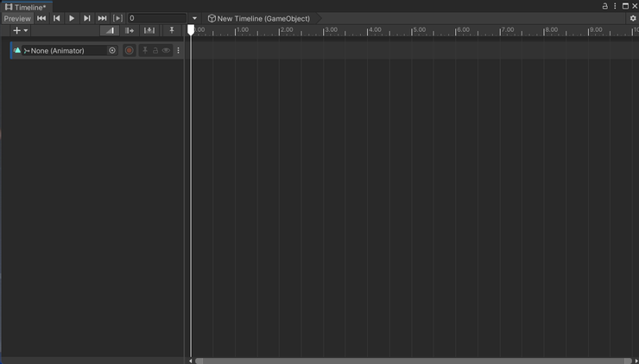This screenshot has width=639, height=364.
Task: Hide the animation track with eye icon
Action: (x=166, y=51)
